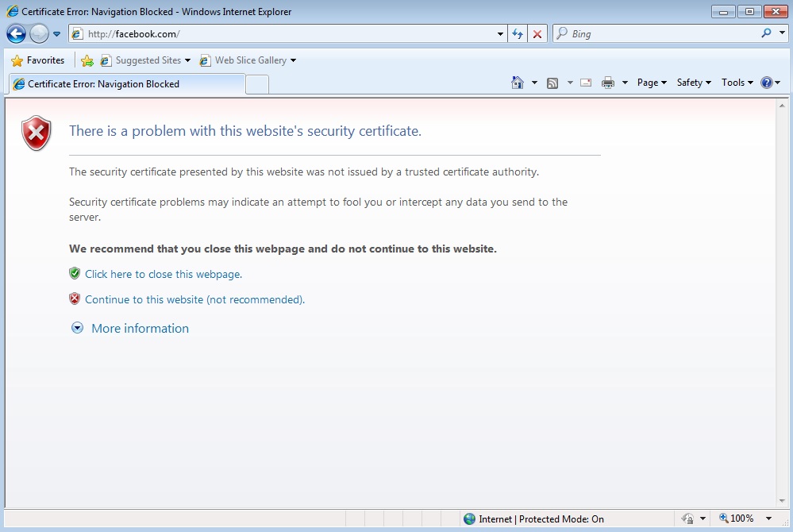Open search provider options dropdown
793x532 pixels.
coord(782,33)
